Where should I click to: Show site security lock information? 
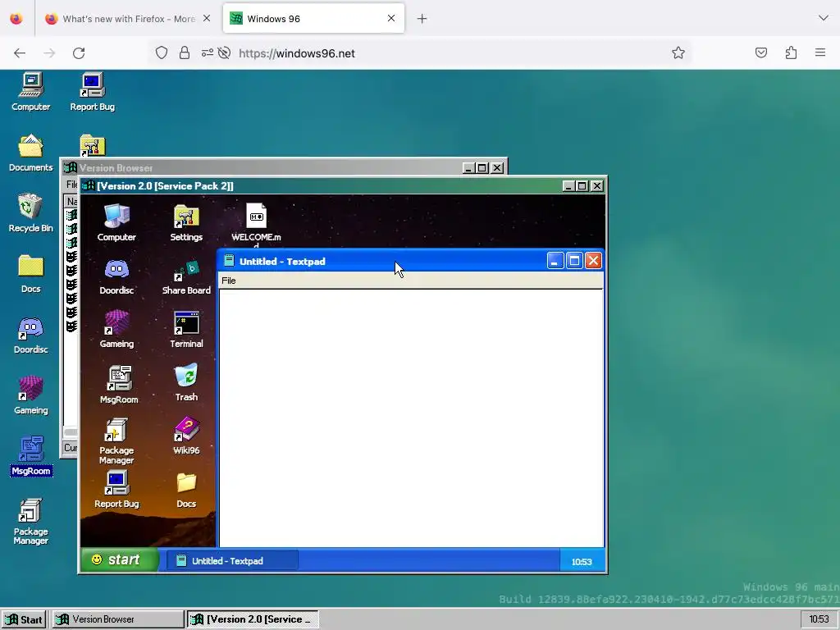185,53
